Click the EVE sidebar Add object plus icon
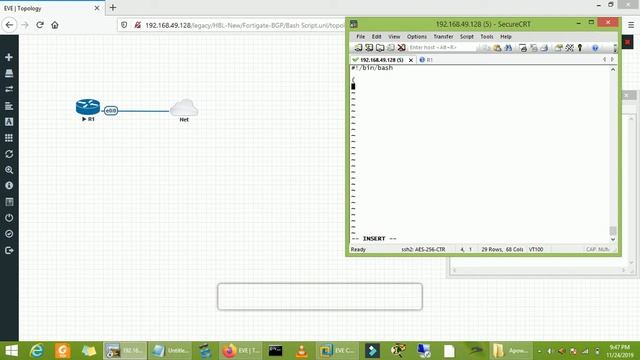640x360 pixels. tap(9, 57)
